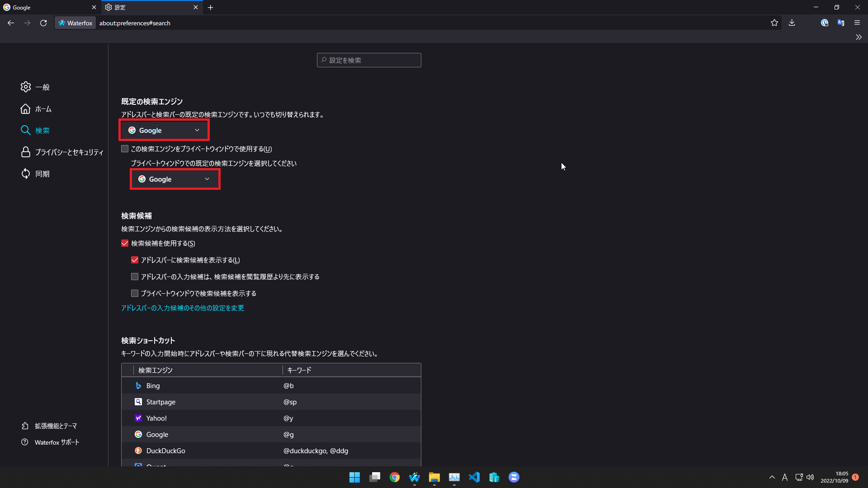Screen dimensions: 868x488
Task: Enable プライベートウィンドウで検索候補を表示する checkbox
Action: click(135, 293)
